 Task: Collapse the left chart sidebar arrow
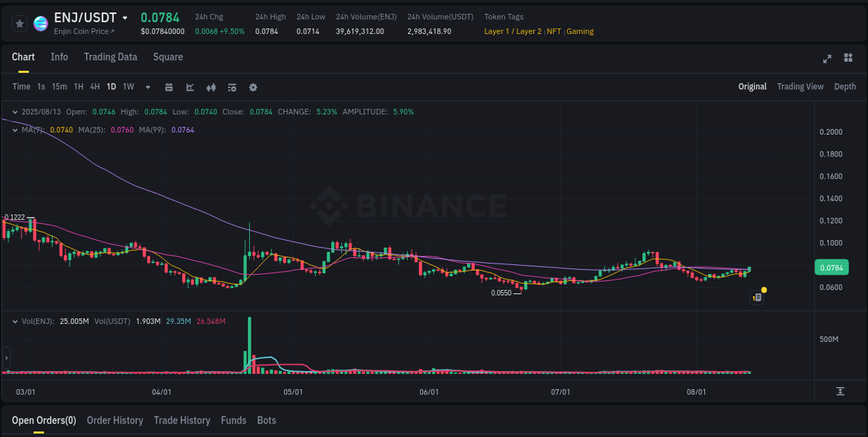[x=6, y=358]
